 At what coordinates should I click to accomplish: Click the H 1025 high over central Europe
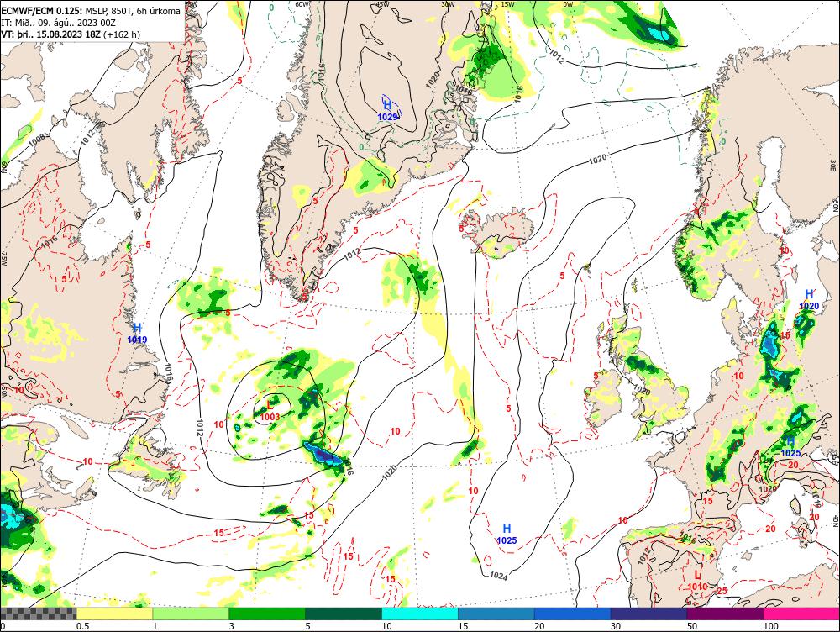(790, 446)
